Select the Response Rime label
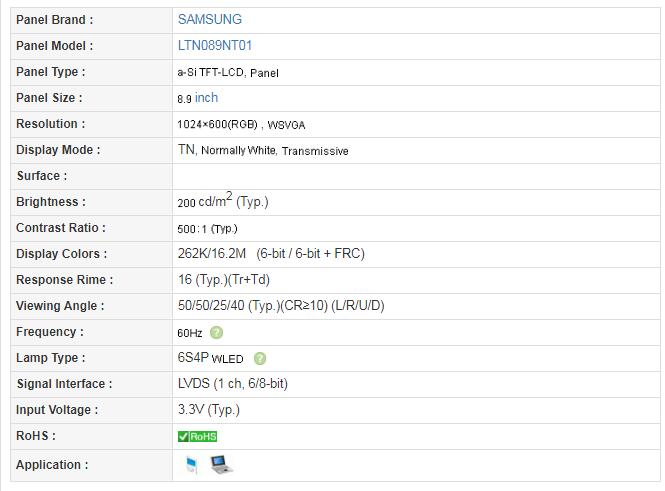This screenshot has height=491, width=665. point(64,280)
